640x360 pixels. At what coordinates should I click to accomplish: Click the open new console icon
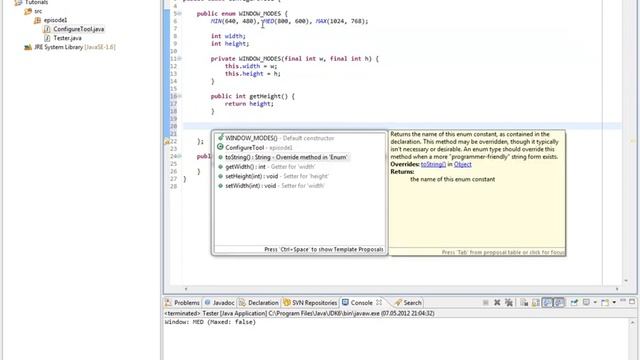[605, 302]
